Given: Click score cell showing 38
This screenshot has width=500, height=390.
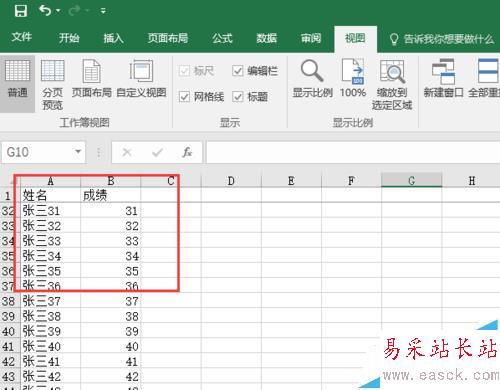Looking at the screenshot, I should (x=111, y=316).
